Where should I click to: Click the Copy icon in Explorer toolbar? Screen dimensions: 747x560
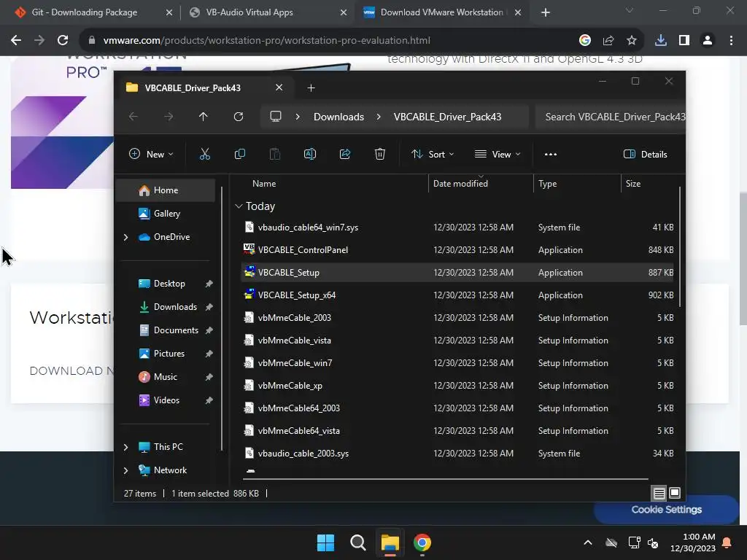[239, 154]
